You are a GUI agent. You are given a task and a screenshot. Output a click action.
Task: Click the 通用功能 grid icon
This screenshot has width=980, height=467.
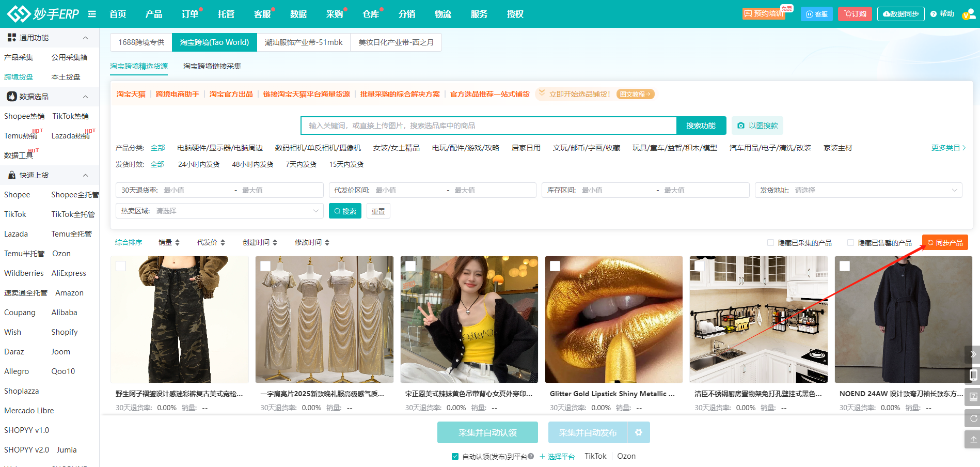pyautogui.click(x=11, y=38)
